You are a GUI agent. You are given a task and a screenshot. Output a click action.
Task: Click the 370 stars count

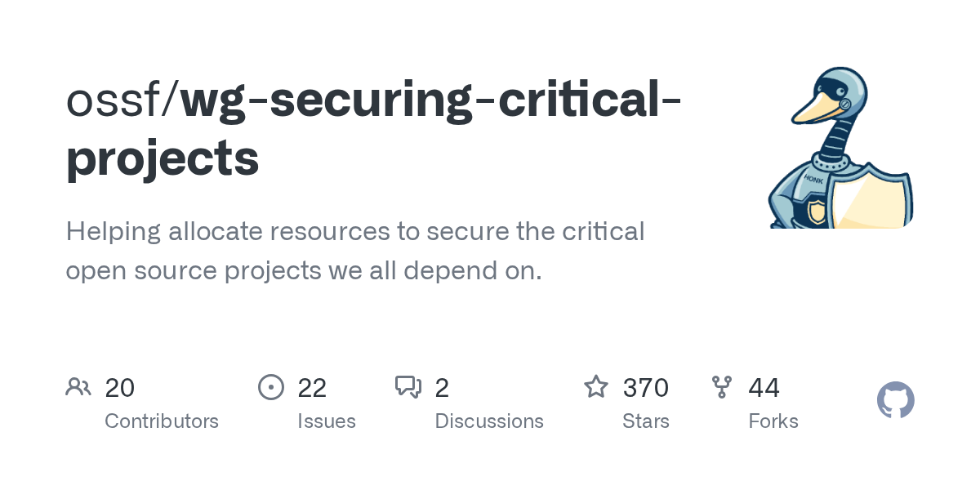coord(646,387)
